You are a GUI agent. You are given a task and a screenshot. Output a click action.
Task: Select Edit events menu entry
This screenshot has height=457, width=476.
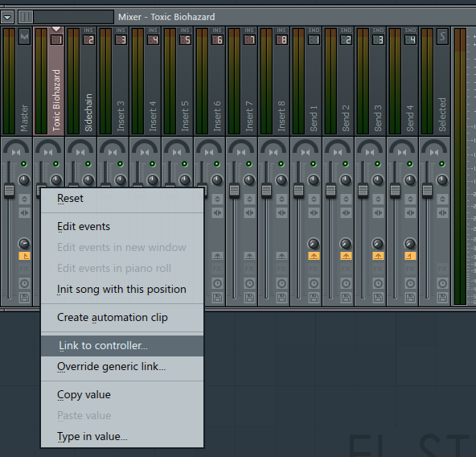point(122,227)
